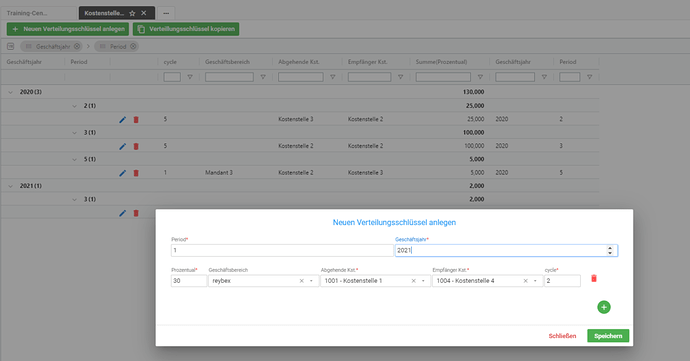Clear the 1004 - Kostenstelle 4 selection
690x361 pixels.
(525, 281)
